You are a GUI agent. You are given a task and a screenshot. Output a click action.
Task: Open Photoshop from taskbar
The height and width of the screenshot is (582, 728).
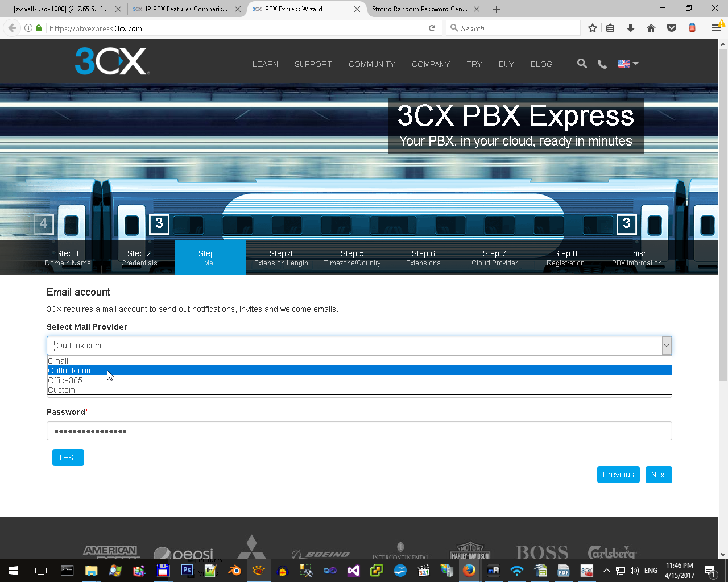(x=187, y=571)
